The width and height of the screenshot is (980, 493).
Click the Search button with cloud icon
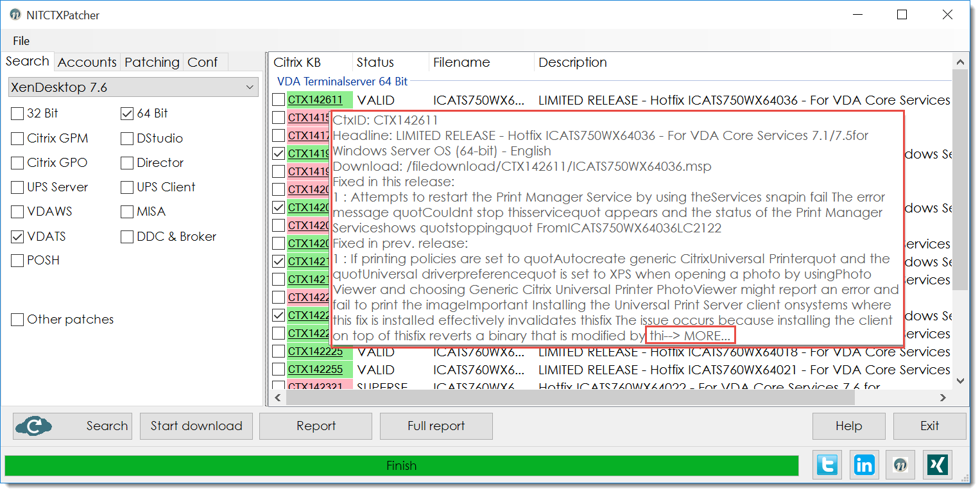click(x=73, y=426)
